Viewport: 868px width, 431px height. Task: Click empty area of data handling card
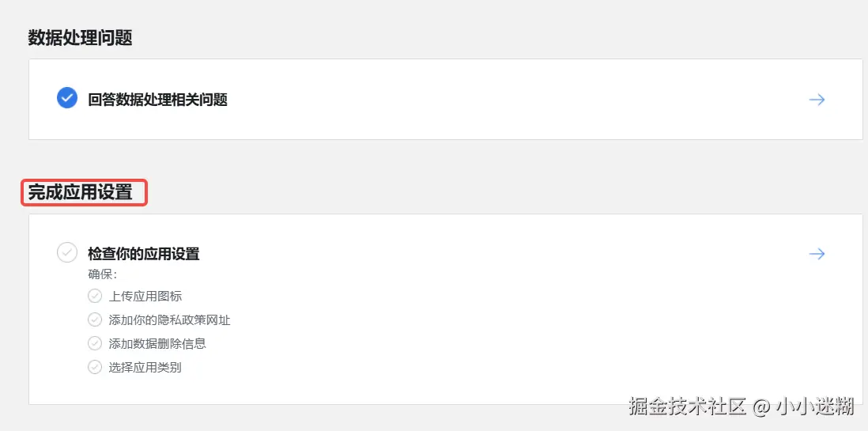(x=474, y=100)
